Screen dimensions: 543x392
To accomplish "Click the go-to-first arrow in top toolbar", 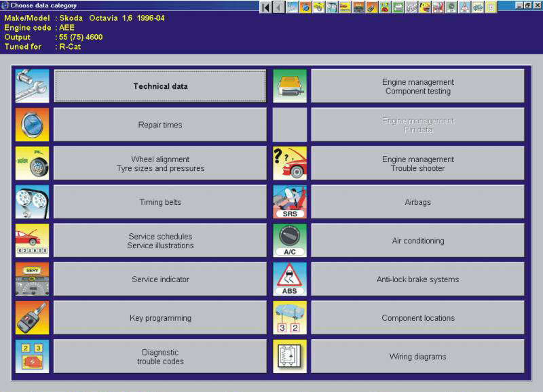I will tap(265, 7).
